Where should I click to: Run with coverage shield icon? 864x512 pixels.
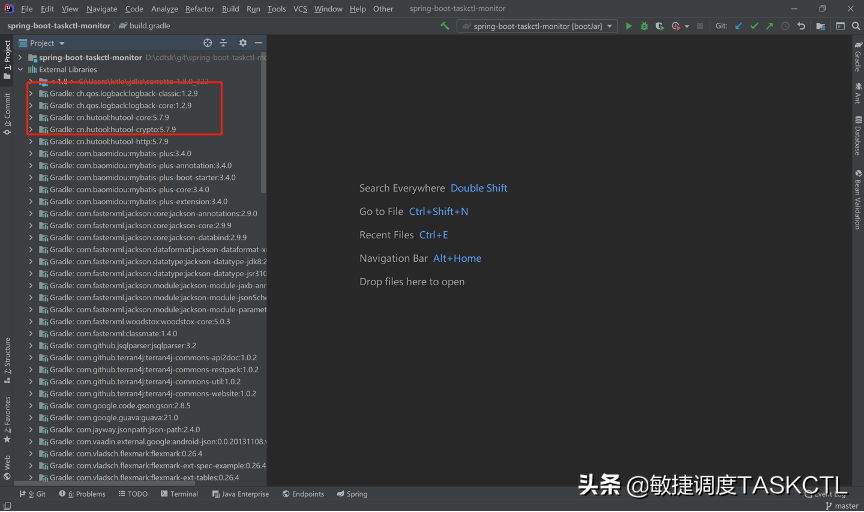point(660,26)
